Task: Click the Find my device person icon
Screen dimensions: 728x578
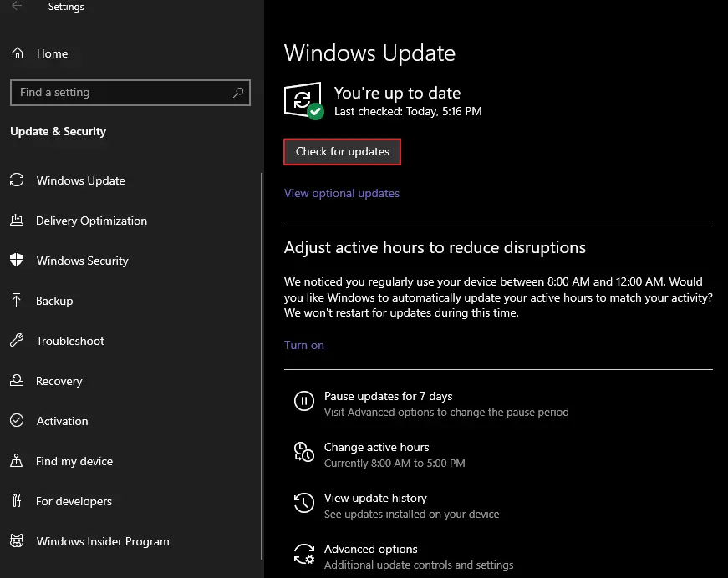Action: coord(16,460)
